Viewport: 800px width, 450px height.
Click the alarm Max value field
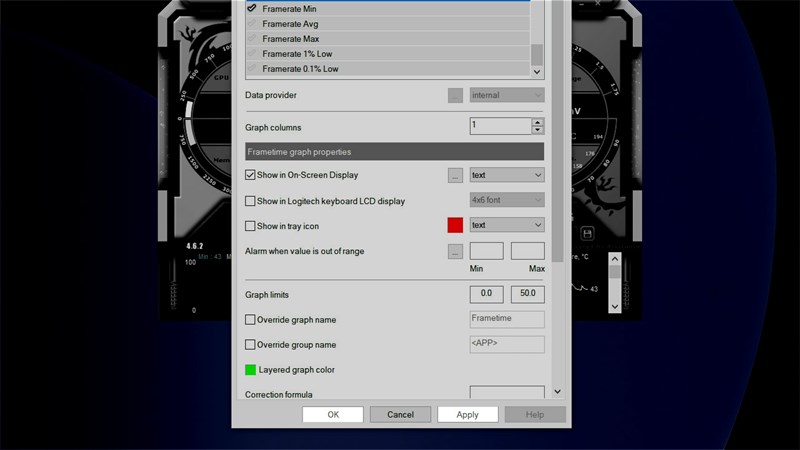(x=528, y=251)
